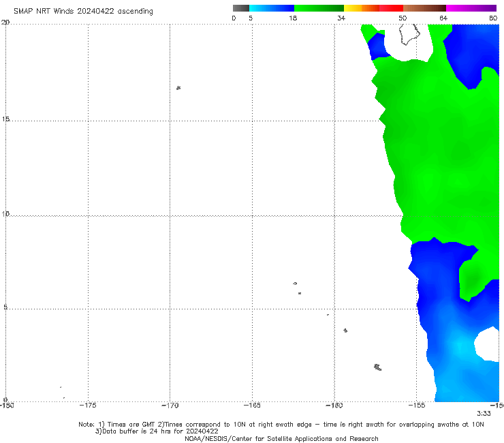Click the color bar label '50'
Viewport: 504px width, 443px height.
pyautogui.click(x=403, y=18)
